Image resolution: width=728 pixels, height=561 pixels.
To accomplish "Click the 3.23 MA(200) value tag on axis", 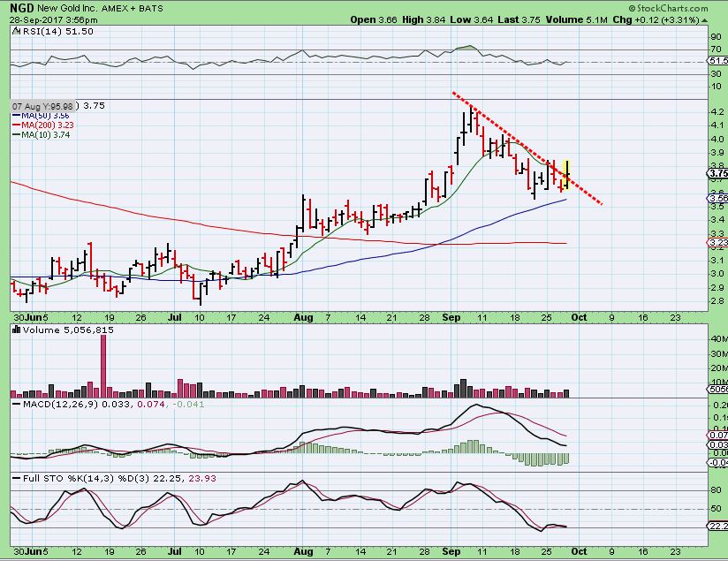I will tap(718, 242).
